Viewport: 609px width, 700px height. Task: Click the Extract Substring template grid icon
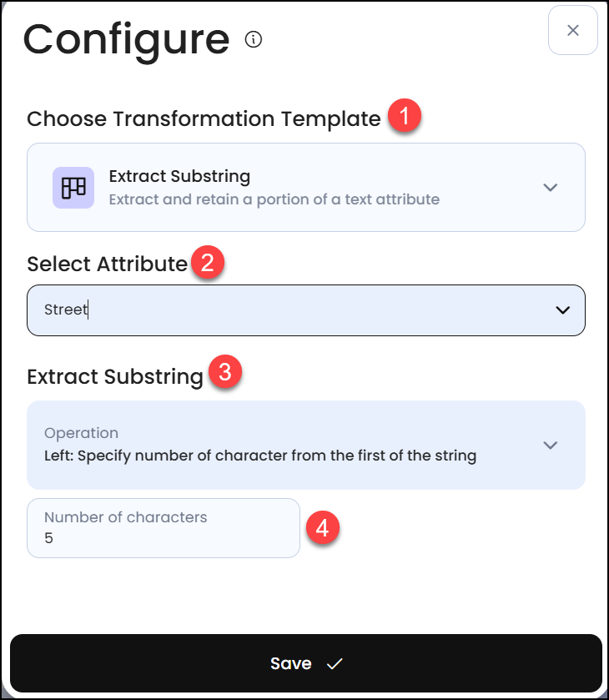73,187
